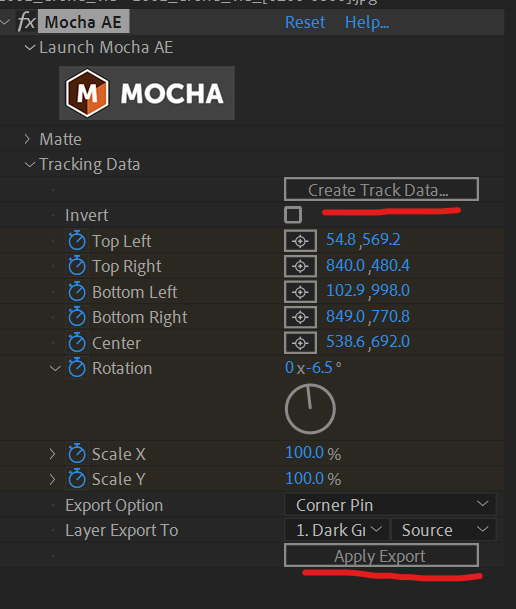Click Center value 538.6
Image resolution: width=516 pixels, height=609 pixels.
point(345,342)
